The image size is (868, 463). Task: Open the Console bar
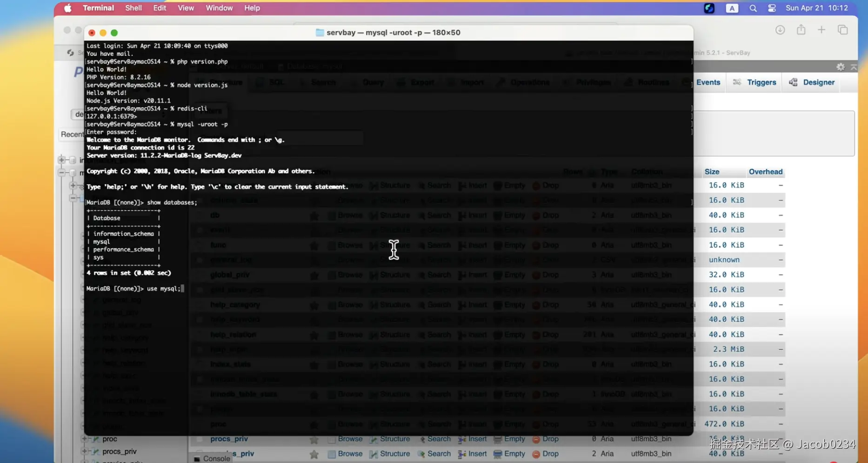coord(212,459)
